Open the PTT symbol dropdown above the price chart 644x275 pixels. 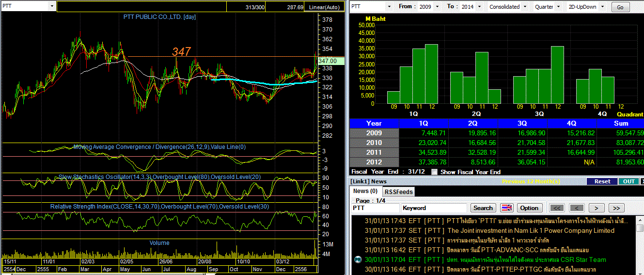[x=51, y=6]
